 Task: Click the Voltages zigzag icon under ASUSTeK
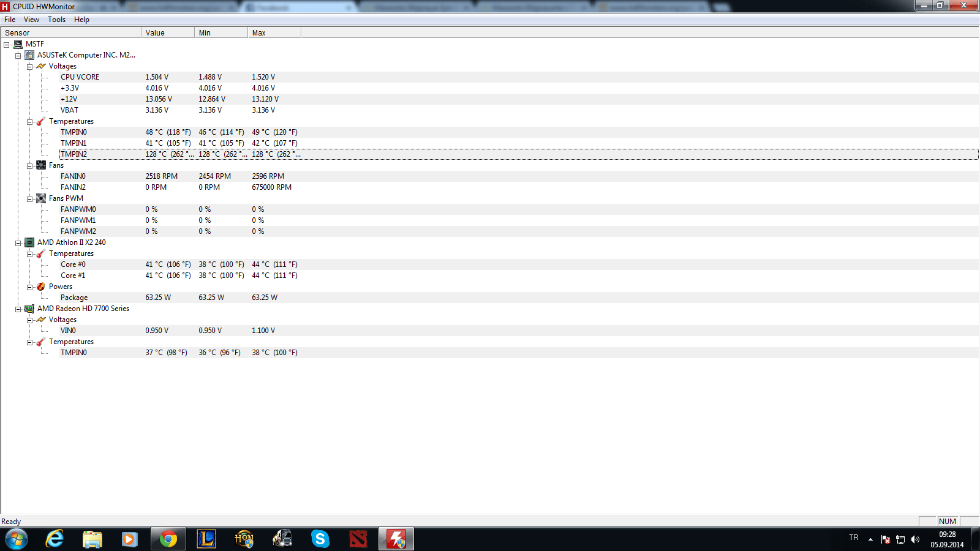pos(41,66)
